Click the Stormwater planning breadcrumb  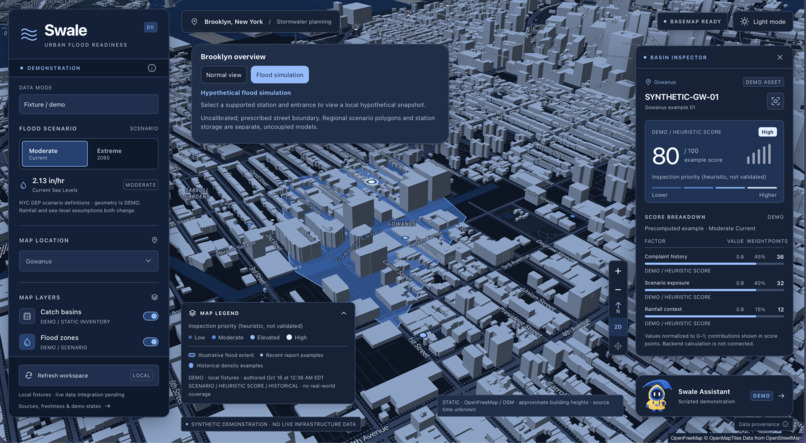point(304,22)
